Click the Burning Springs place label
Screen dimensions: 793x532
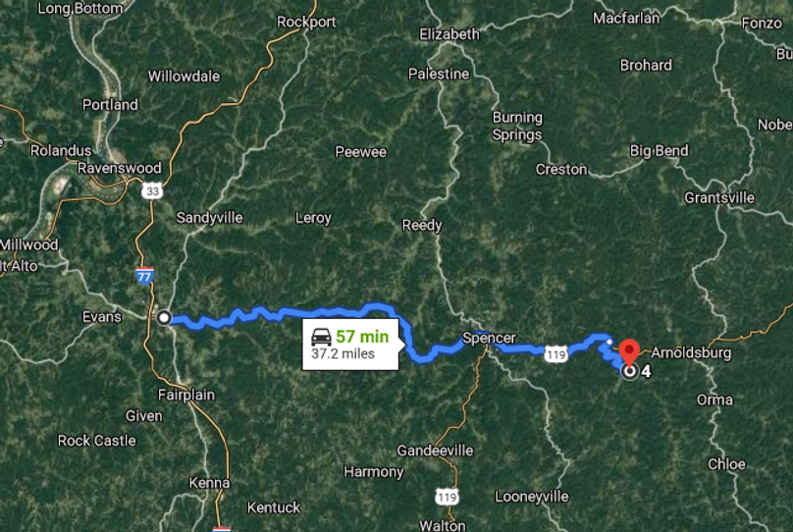pyautogui.click(x=517, y=126)
